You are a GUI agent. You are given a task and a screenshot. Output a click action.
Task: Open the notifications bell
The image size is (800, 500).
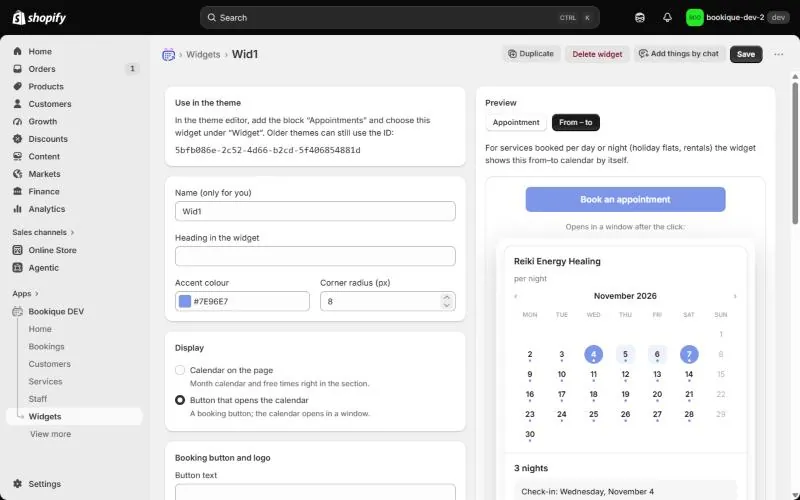[x=667, y=18]
